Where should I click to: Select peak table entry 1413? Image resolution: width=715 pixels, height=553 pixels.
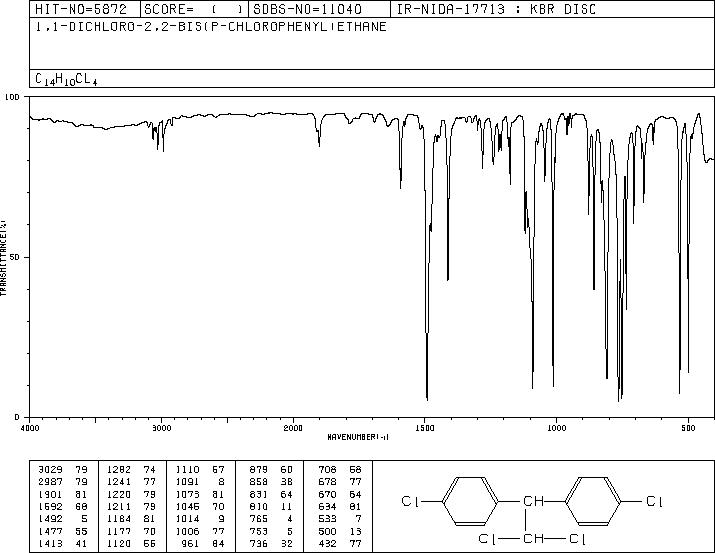point(50,543)
